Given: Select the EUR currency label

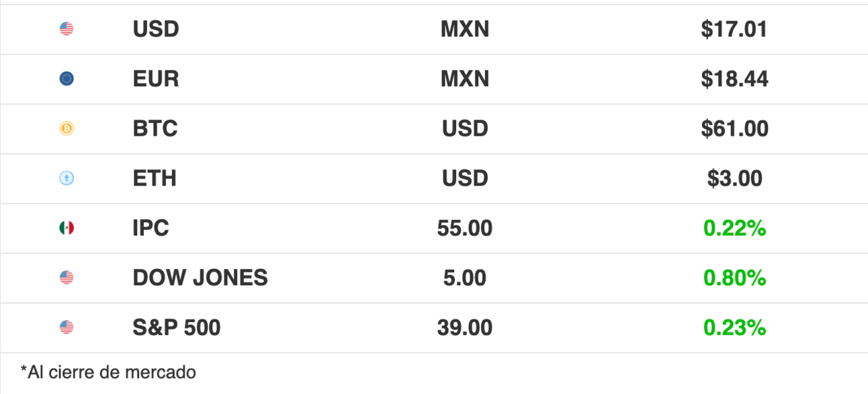Looking at the screenshot, I should (x=156, y=79).
